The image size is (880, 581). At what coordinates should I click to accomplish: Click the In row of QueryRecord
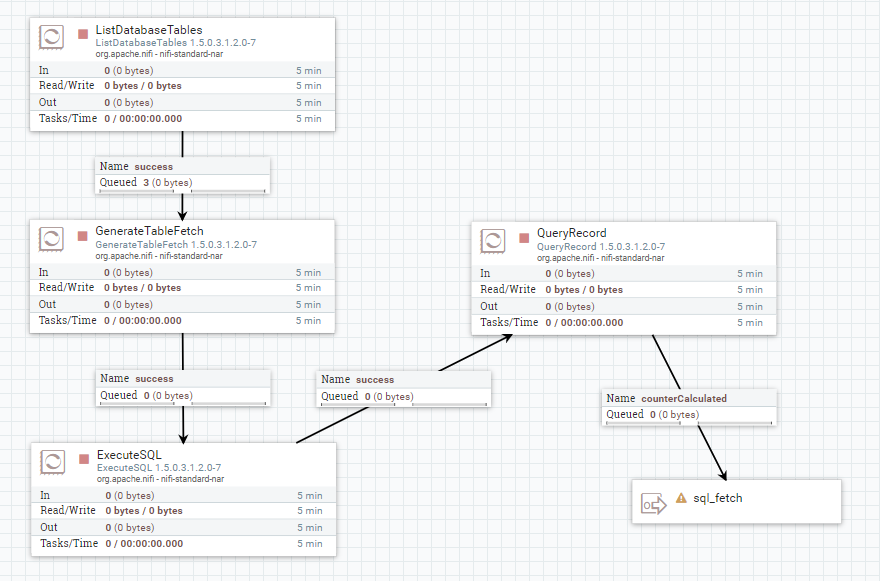[624, 273]
